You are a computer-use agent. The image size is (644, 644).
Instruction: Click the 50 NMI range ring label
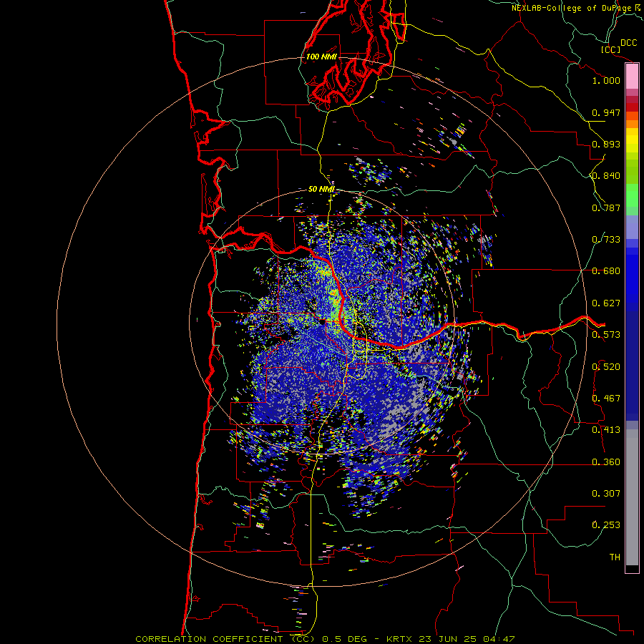pos(321,190)
